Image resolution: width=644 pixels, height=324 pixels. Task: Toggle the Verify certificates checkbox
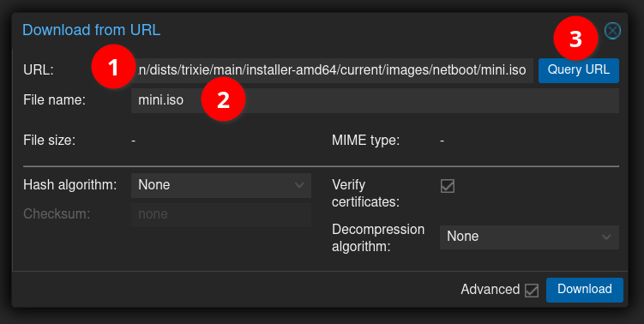(448, 186)
